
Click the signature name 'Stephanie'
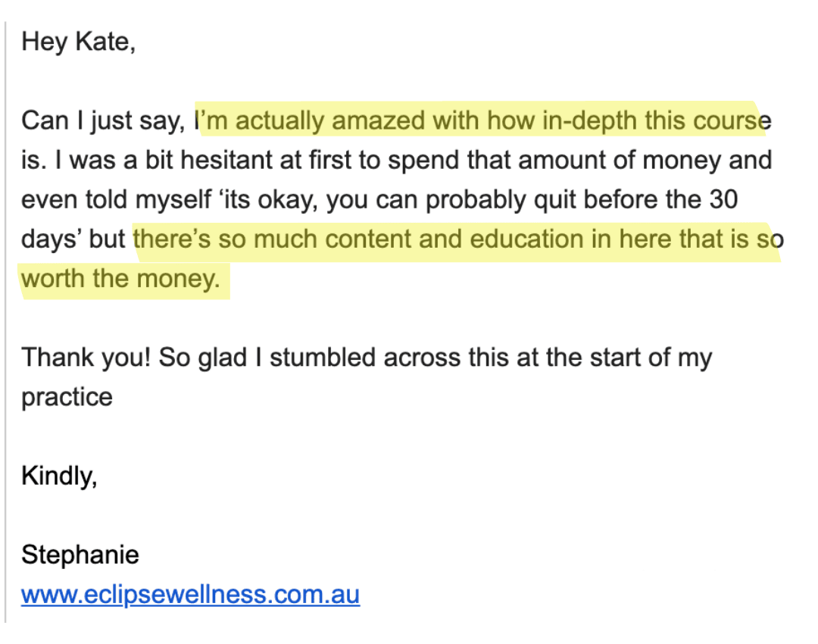[x=80, y=555]
